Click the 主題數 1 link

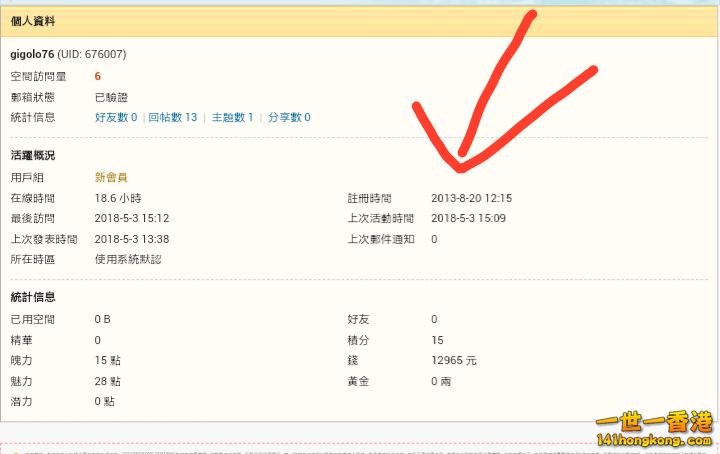tap(232, 117)
